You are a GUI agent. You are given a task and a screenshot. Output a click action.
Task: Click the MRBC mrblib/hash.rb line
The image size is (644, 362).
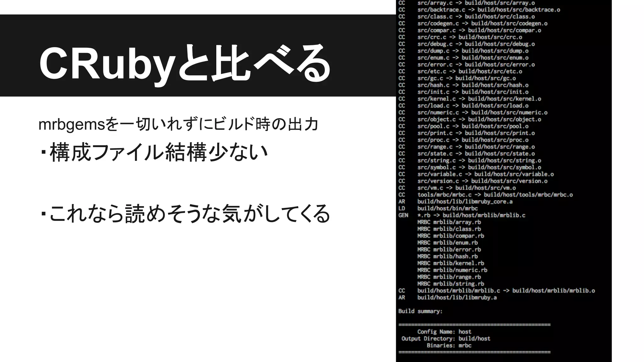(447, 256)
